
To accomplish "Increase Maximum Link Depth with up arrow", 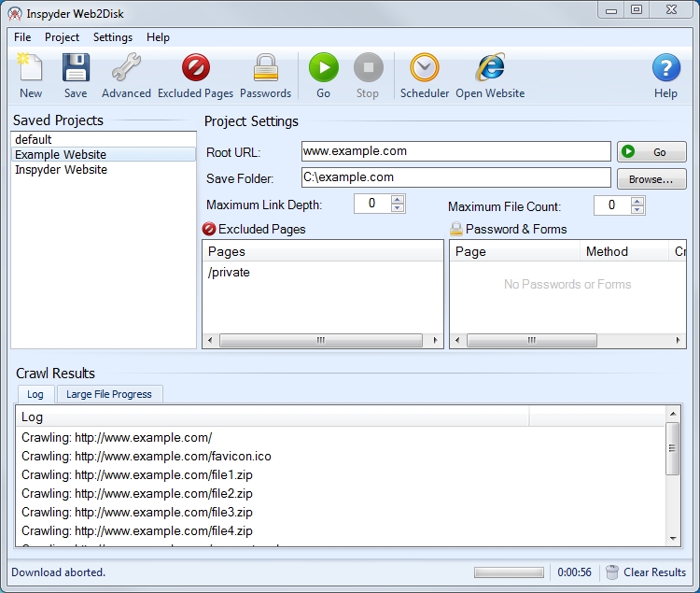I will 398,199.
